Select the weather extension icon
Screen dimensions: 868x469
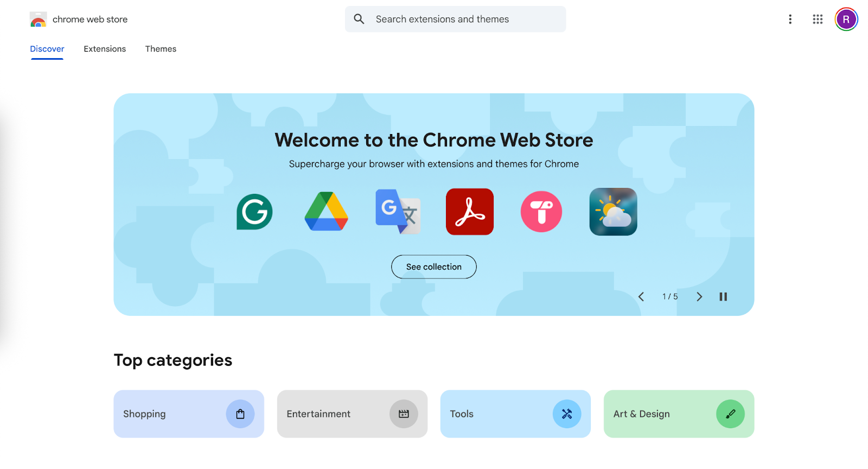tap(614, 212)
